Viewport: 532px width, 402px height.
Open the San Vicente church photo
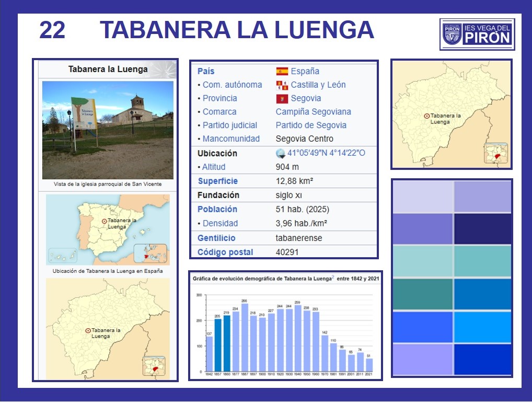tap(108, 130)
